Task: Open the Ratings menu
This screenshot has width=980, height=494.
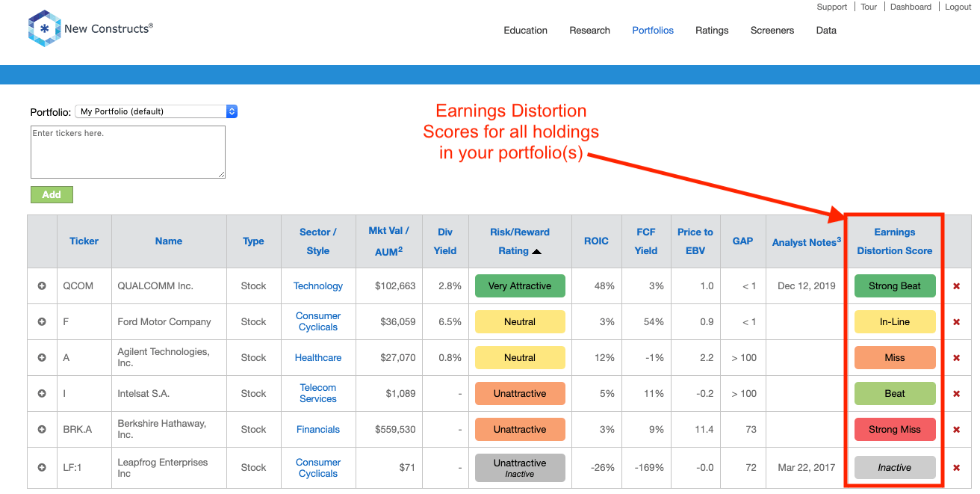Action: click(712, 31)
